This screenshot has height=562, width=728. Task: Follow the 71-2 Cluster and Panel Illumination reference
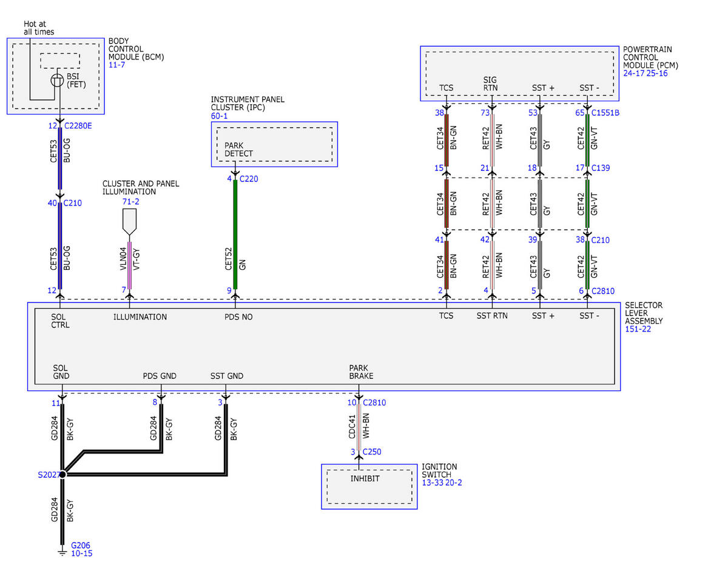(132, 201)
